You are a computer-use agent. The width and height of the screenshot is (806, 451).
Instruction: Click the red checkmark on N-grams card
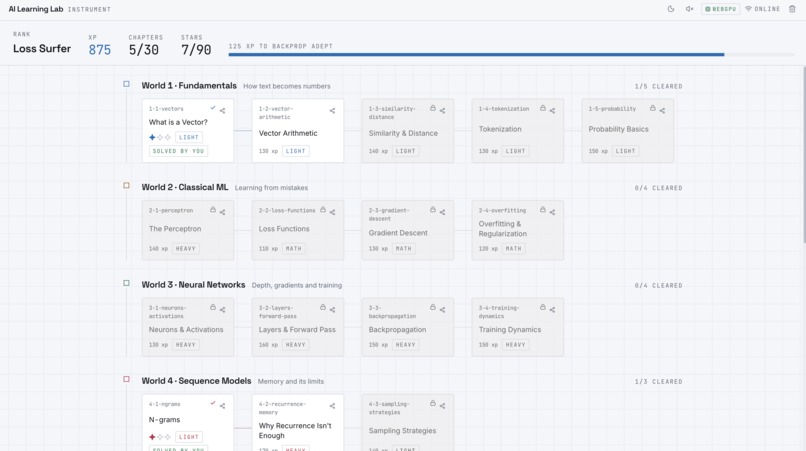213,403
